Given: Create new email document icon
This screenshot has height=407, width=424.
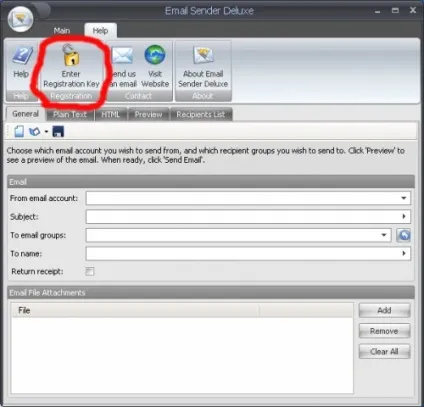Looking at the screenshot, I should 19,131.
